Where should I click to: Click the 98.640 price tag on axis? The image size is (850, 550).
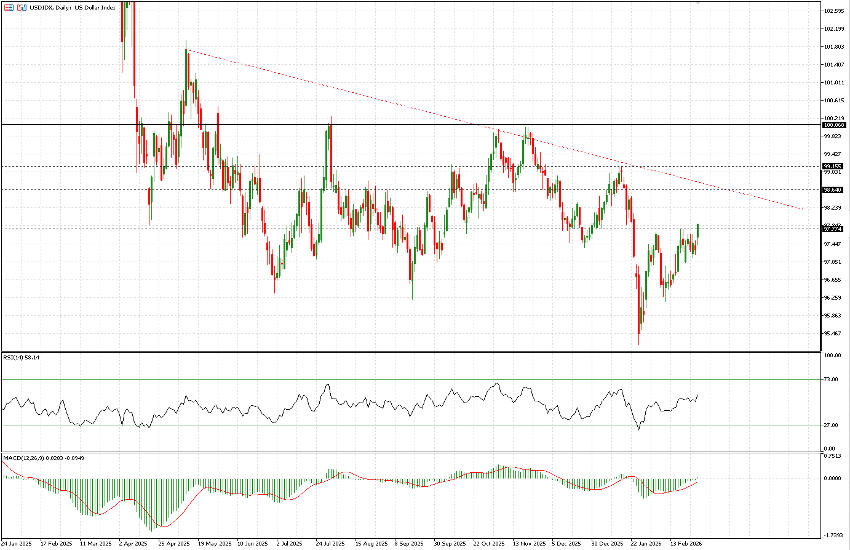pyautogui.click(x=834, y=189)
